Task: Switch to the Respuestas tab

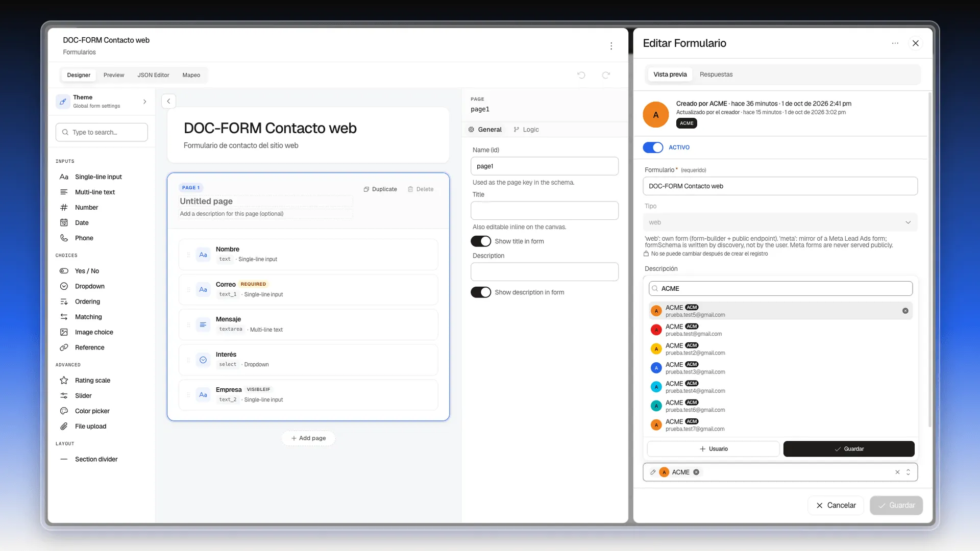Action: coord(716,74)
